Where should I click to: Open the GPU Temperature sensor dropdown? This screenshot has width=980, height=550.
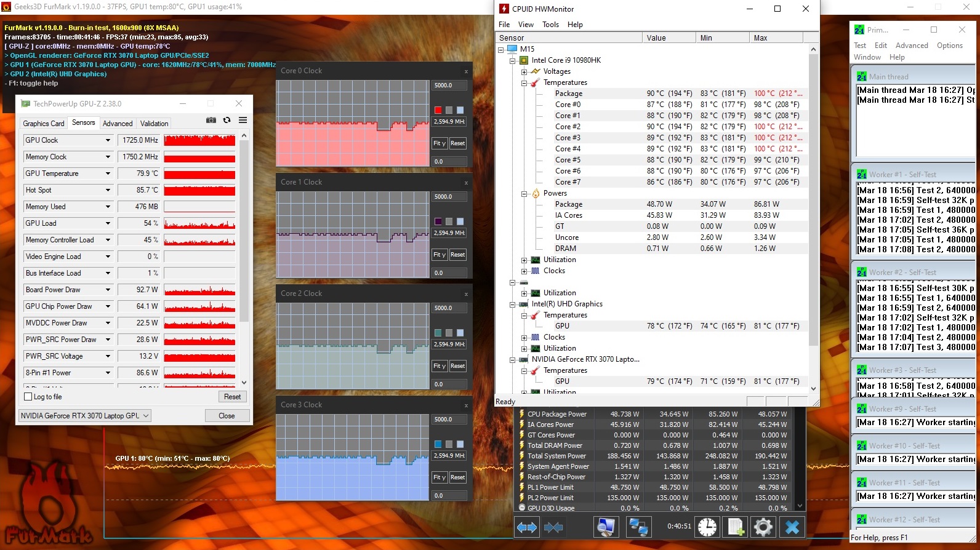108,173
